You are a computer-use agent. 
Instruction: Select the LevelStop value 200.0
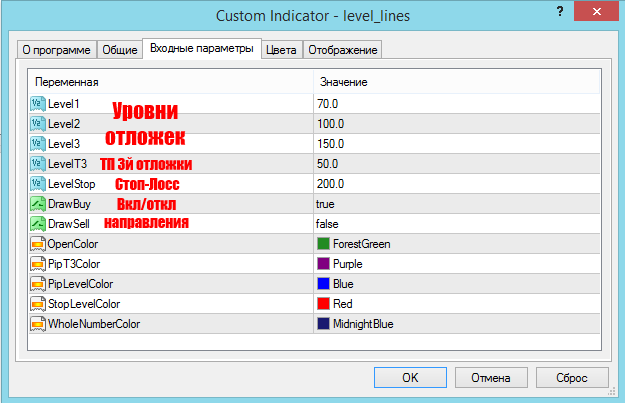click(330, 184)
